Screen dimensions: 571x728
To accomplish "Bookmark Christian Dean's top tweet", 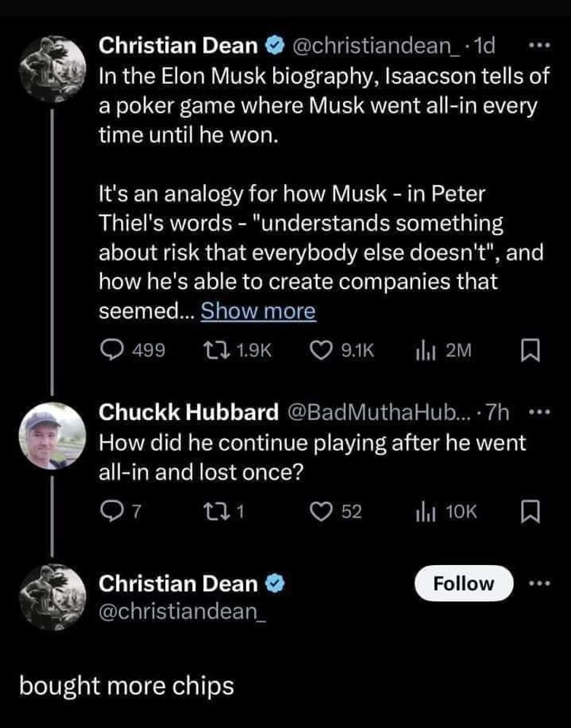I will tap(530, 351).
